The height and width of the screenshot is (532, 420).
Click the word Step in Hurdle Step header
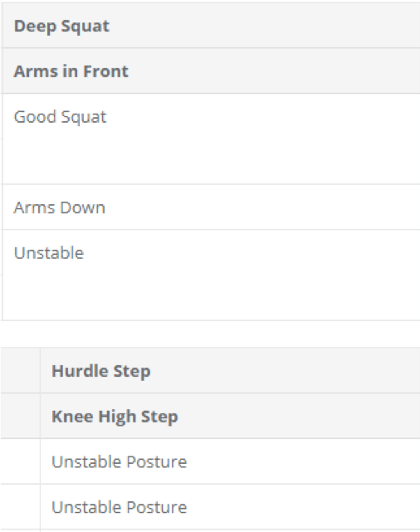[132, 372]
